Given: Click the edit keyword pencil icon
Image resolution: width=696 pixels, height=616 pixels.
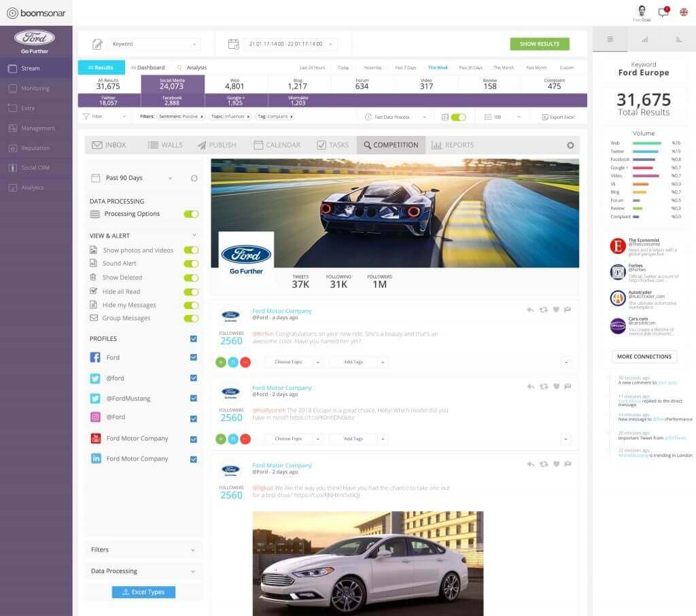Looking at the screenshot, I should click(x=97, y=44).
